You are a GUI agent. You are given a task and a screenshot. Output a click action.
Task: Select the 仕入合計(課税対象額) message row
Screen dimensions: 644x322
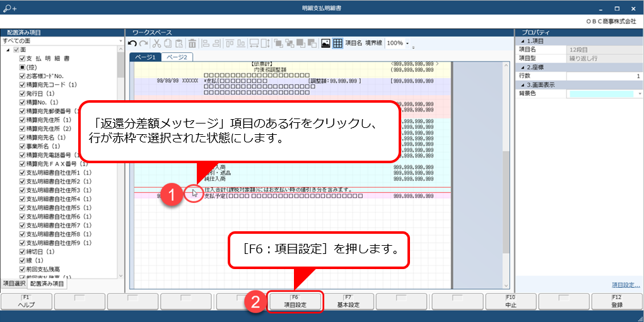pos(292,190)
